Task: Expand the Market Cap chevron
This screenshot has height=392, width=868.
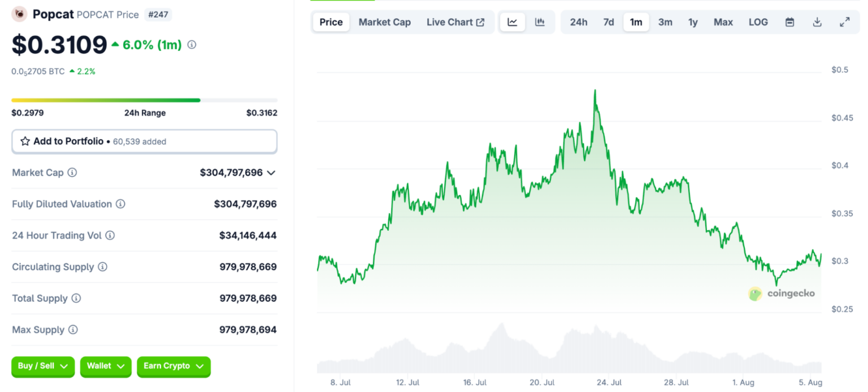Action: pos(271,173)
